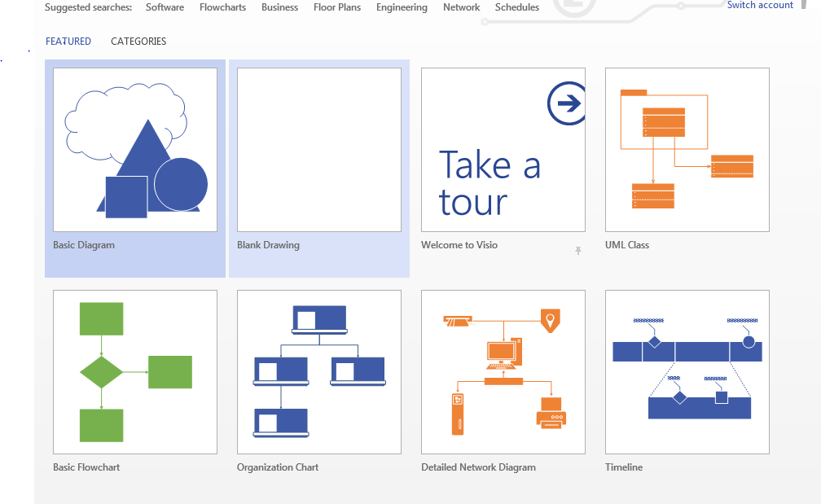Open the Basic Diagram template thumbnail
This screenshot has height=504, width=821.
click(x=135, y=150)
